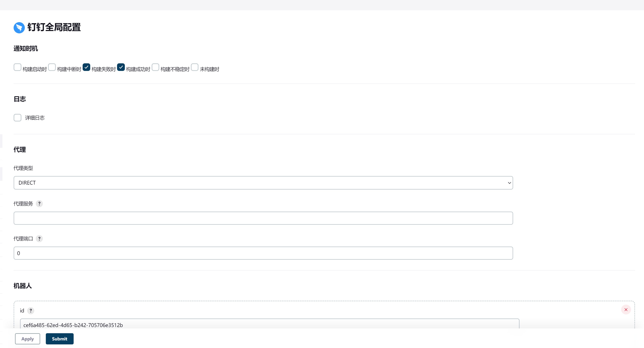This screenshot has height=348, width=644.
Task: Click the 代理端口 input showing 0
Action: [x=263, y=253]
